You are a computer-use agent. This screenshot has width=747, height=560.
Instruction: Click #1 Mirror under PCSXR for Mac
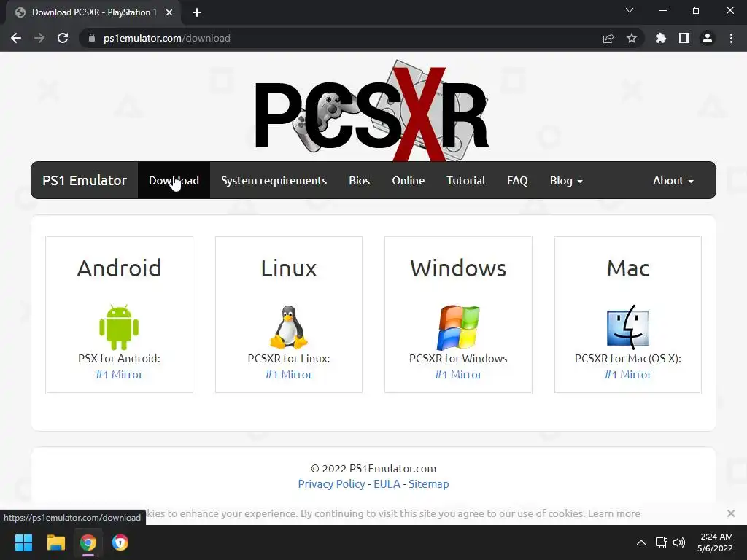628,375
